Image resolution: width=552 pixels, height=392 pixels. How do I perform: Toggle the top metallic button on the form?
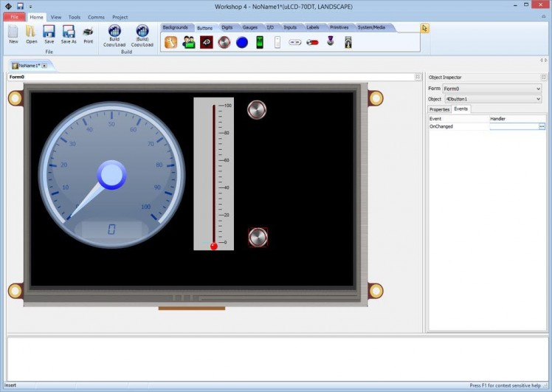pyautogui.click(x=257, y=110)
